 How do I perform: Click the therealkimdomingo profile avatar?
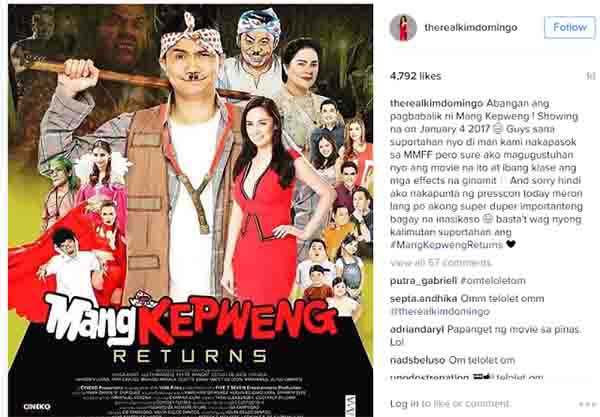pyautogui.click(x=403, y=28)
